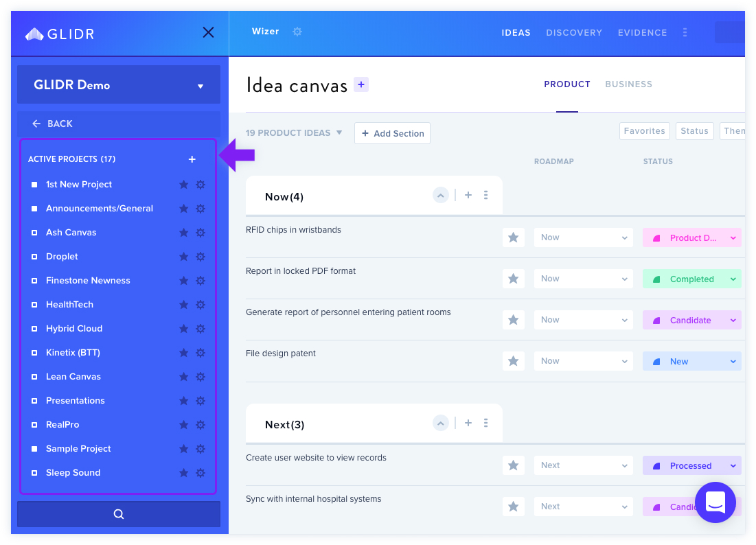Open roadmap dropdown for File design patent
The image size is (756, 545).
[x=584, y=361]
